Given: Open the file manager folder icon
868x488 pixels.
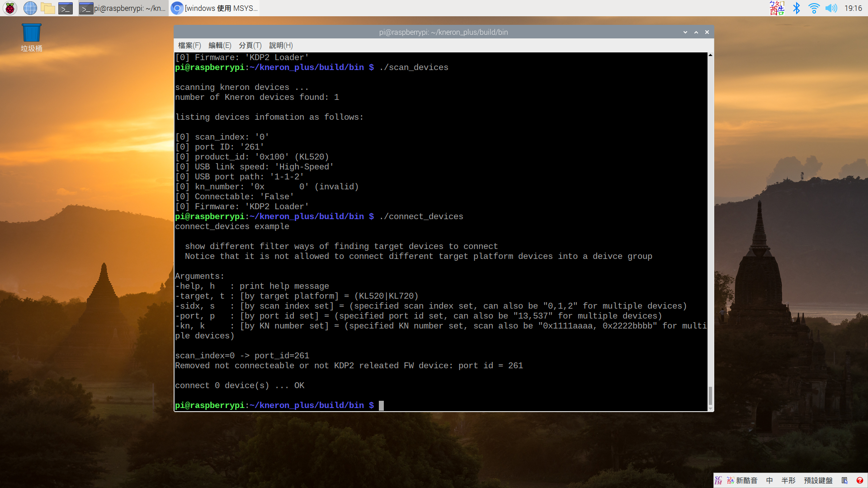Looking at the screenshot, I should [48, 8].
